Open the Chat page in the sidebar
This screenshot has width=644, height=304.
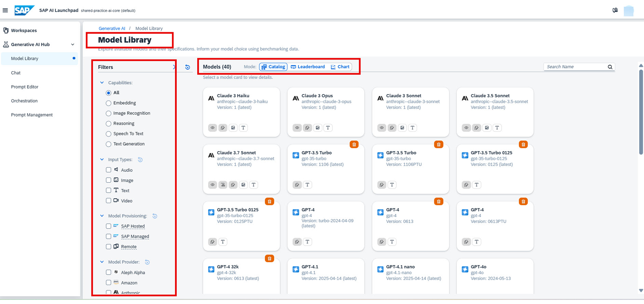[16, 73]
